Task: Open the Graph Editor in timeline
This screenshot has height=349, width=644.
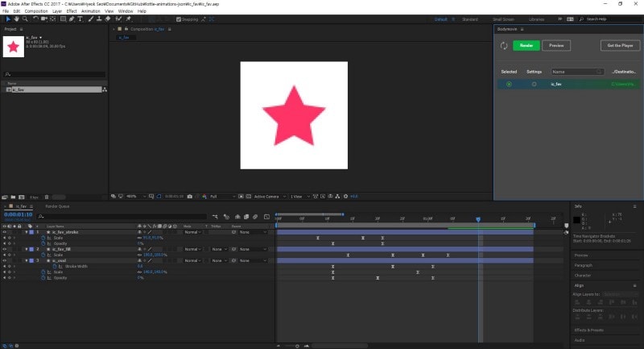Action: tap(266, 217)
